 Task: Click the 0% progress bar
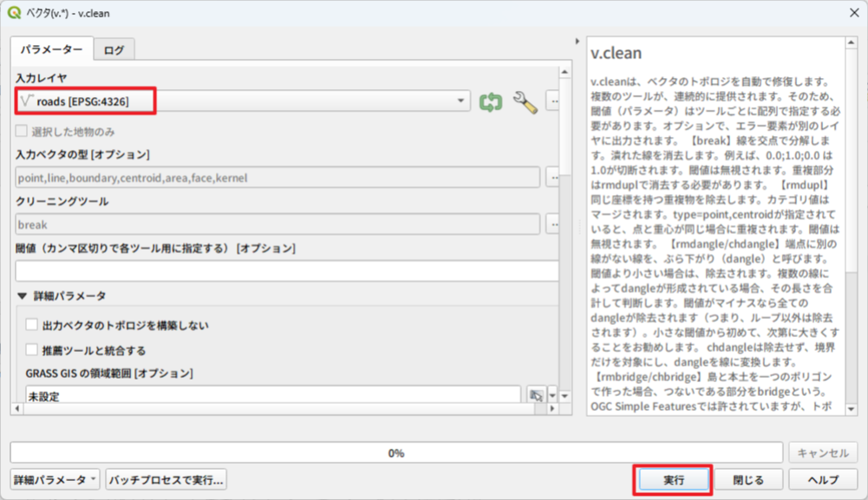[x=395, y=452]
